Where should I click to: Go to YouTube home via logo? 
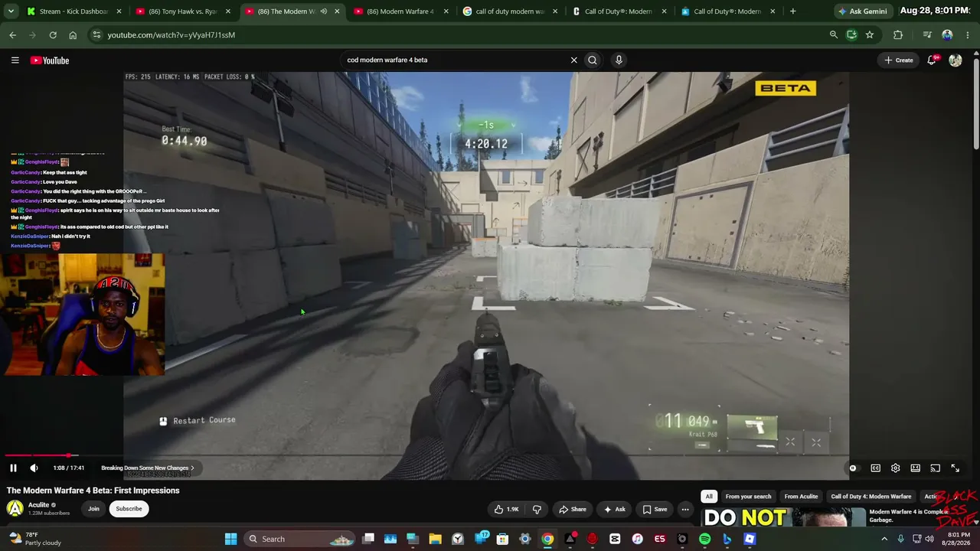[50, 60]
